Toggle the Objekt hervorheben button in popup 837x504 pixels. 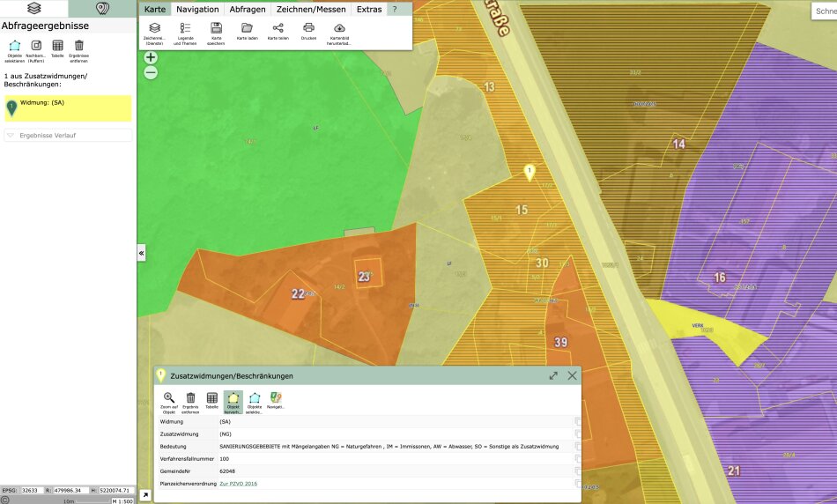pos(233,402)
